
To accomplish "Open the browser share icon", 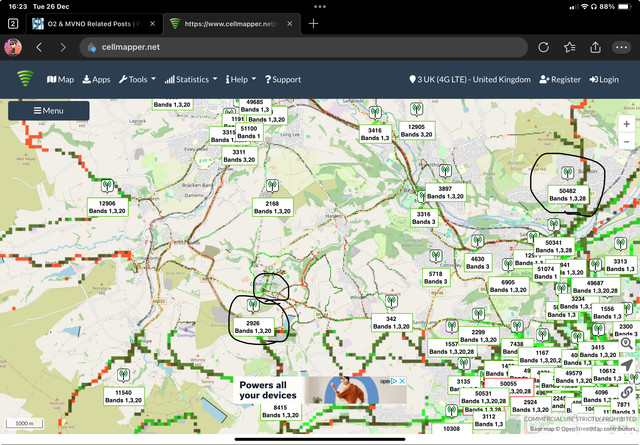I will pos(596,47).
